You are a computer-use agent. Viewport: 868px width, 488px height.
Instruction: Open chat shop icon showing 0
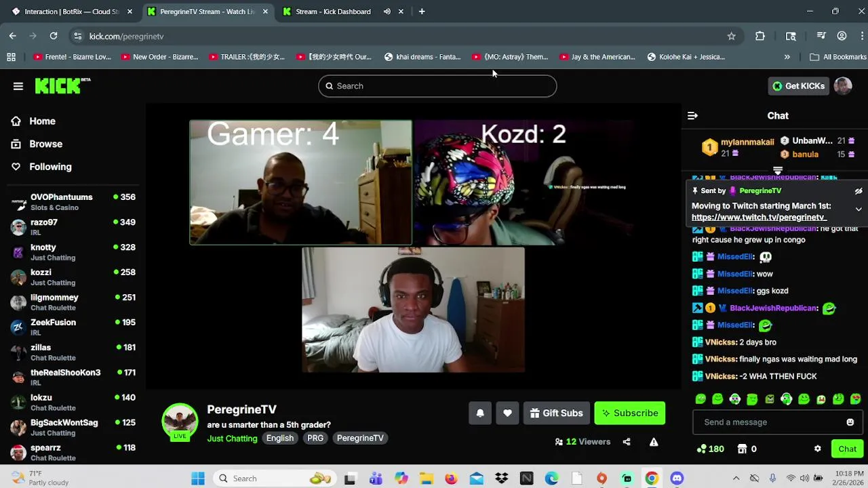point(747,449)
